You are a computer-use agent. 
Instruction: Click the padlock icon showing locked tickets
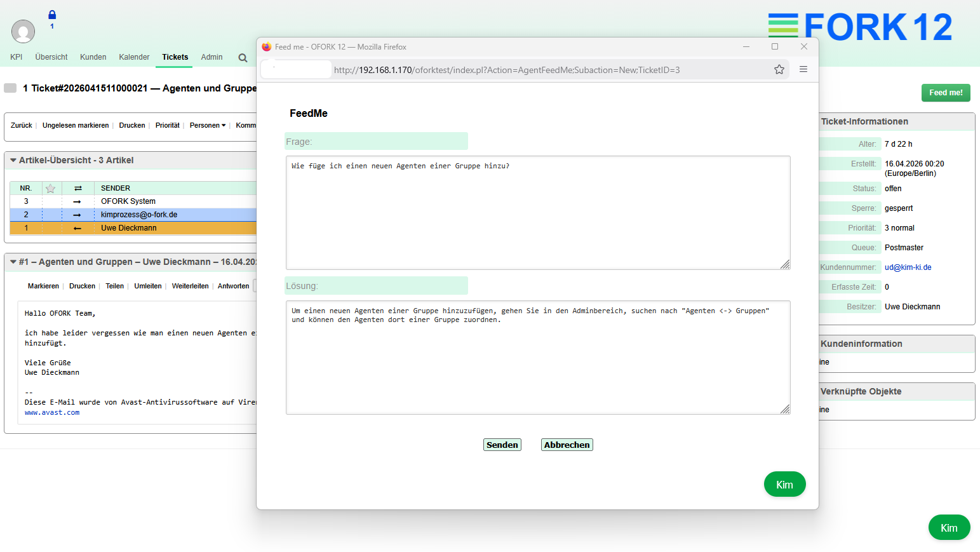click(51, 14)
